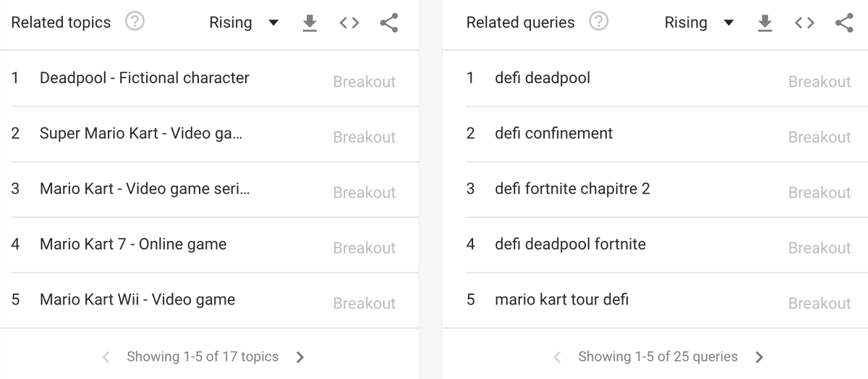Share the Related topics panel
The height and width of the screenshot is (379, 868).
pos(389,23)
